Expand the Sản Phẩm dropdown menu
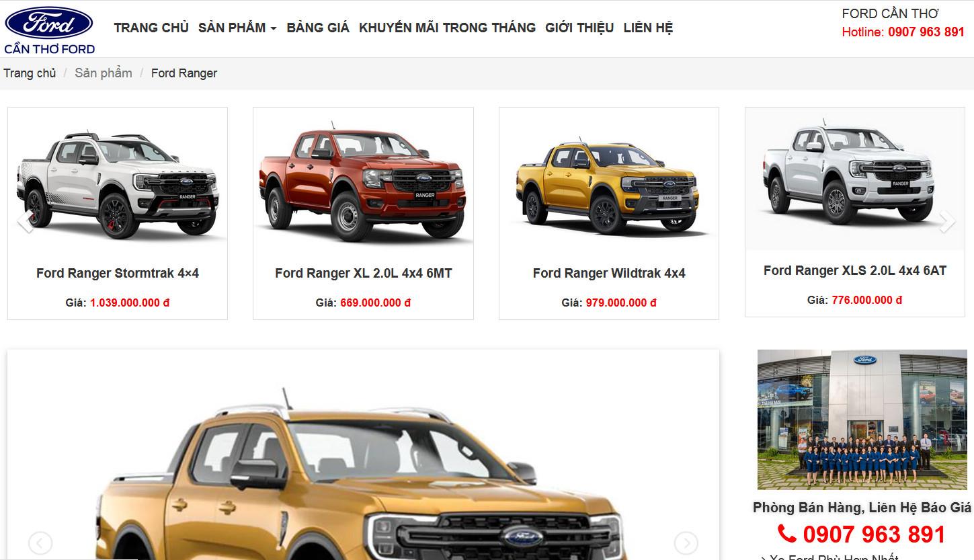Screen dimensions: 974x560 pos(237,28)
